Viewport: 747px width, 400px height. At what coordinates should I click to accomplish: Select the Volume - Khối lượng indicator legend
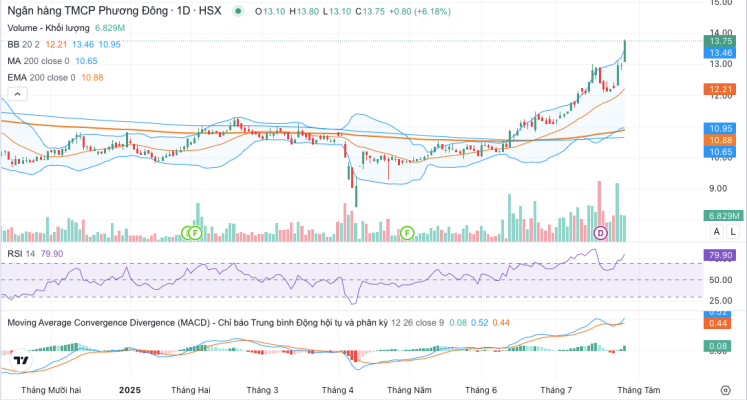pyautogui.click(x=48, y=28)
